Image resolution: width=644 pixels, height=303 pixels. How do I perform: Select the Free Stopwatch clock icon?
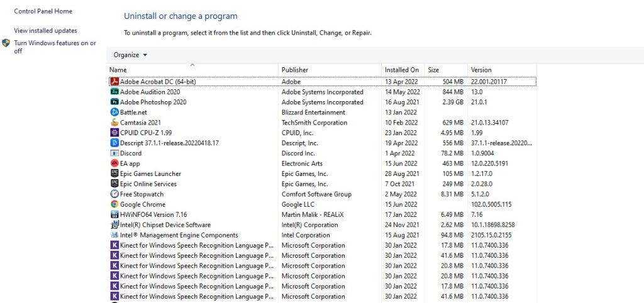[114, 194]
